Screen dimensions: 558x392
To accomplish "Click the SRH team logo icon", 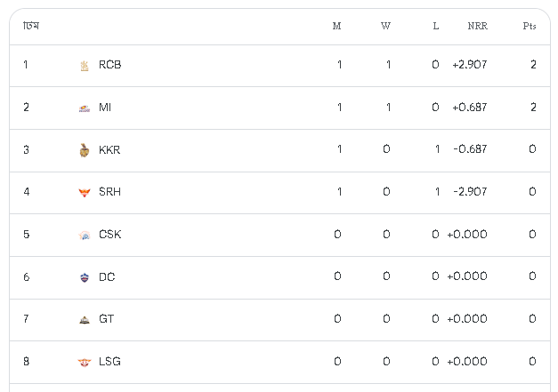I will 85,192.
